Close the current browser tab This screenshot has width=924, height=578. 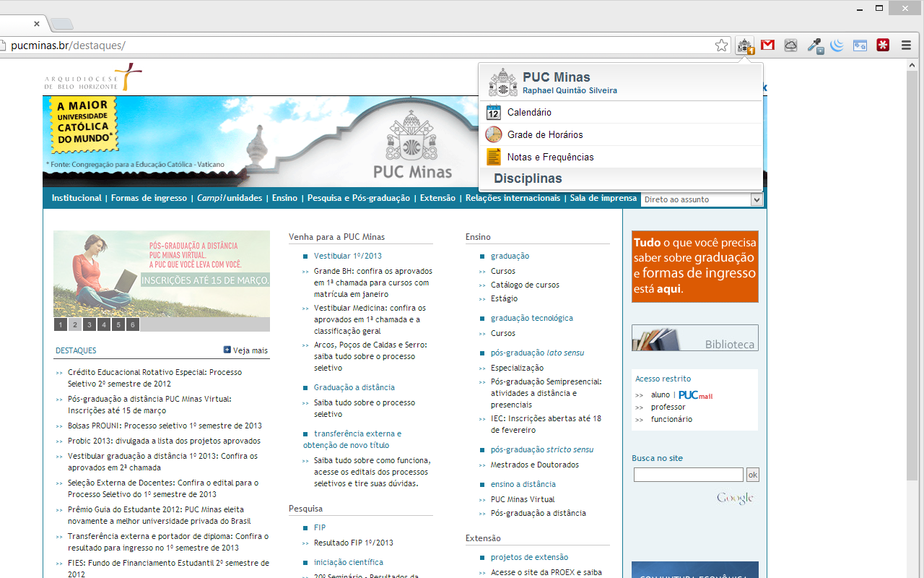[37, 24]
